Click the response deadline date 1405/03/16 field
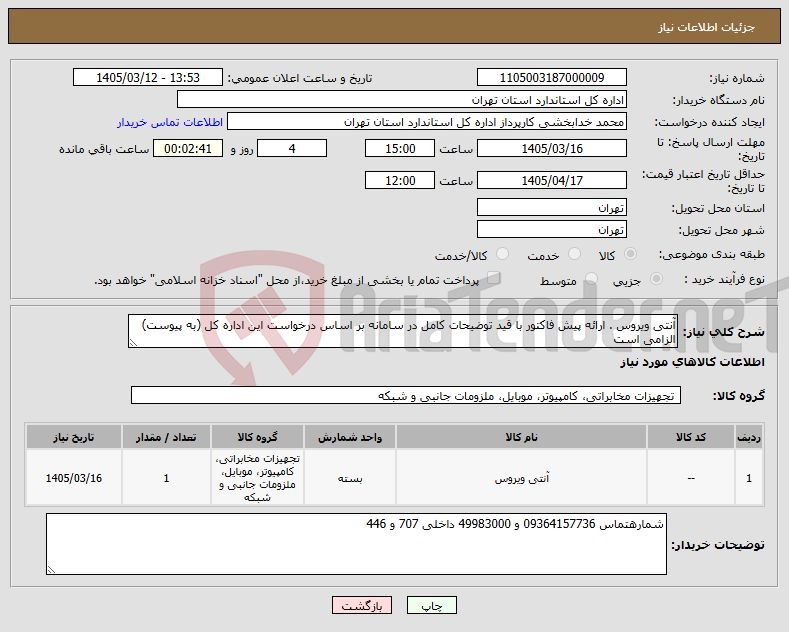The image size is (789, 632). pyautogui.click(x=551, y=148)
